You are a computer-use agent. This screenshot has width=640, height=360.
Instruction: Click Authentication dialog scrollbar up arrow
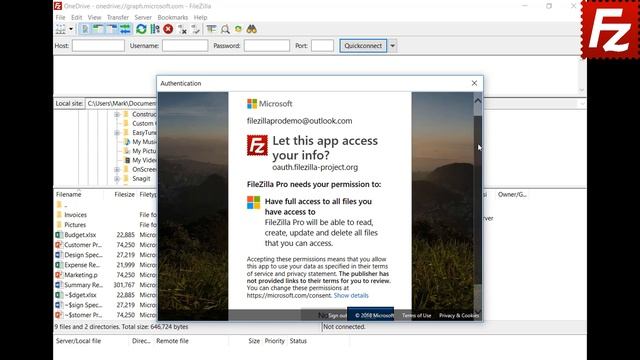[x=478, y=100]
